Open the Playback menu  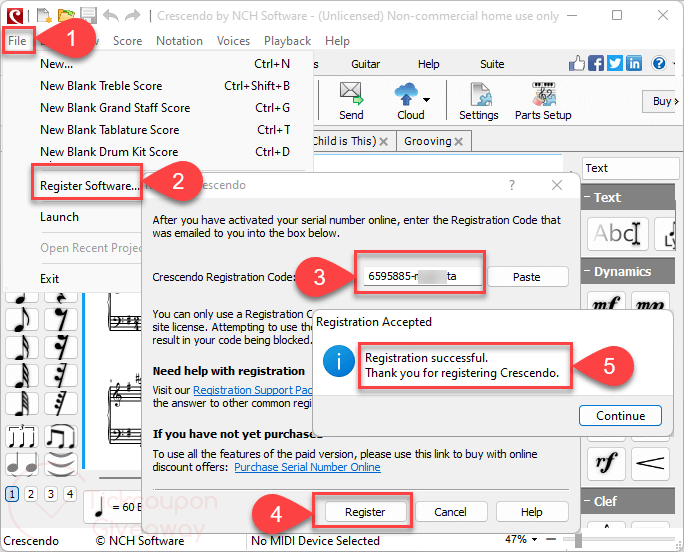point(287,41)
